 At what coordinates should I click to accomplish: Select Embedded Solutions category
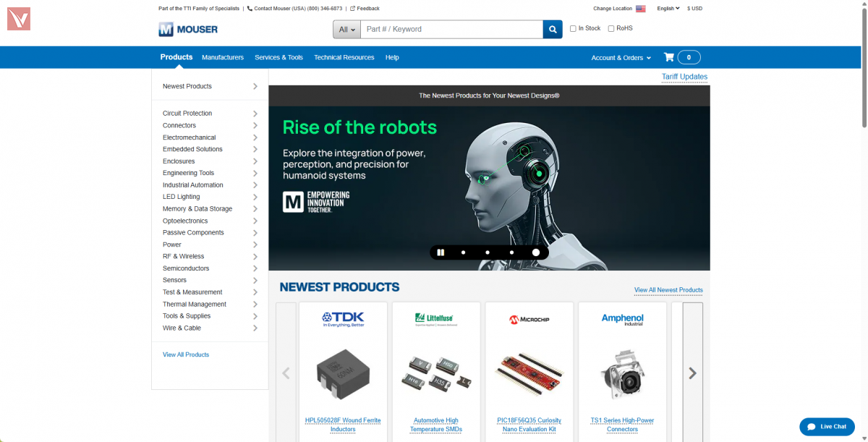pyautogui.click(x=192, y=149)
